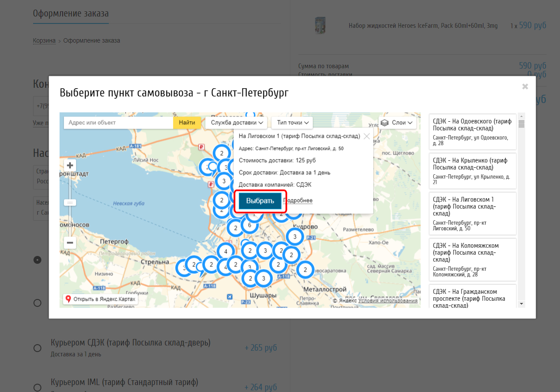This screenshot has width=560, height=392.
Task: Click the Разметелево map label
Action: point(359,229)
